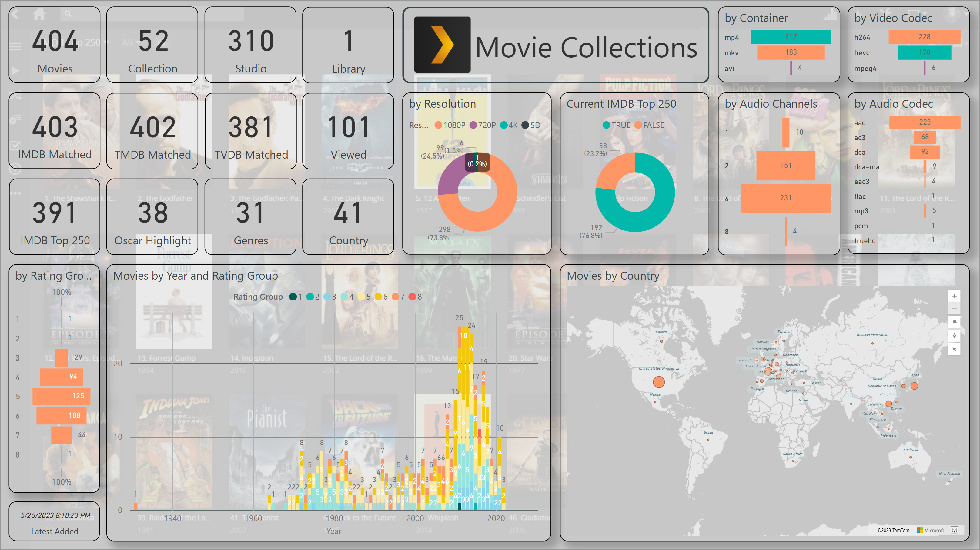
Task: Activate the map selection arrow tool
Action: click(954, 349)
